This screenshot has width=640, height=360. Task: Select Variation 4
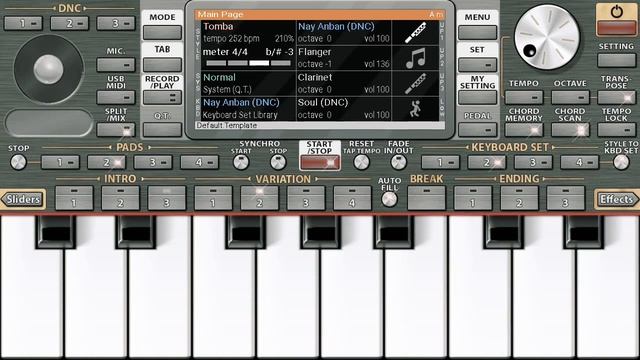pos(352,198)
